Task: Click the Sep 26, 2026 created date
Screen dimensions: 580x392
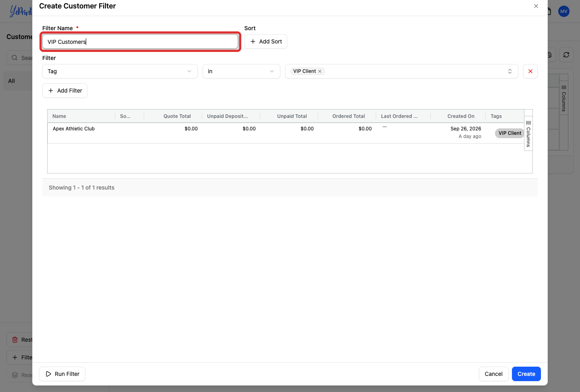Action: pos(466,129)
